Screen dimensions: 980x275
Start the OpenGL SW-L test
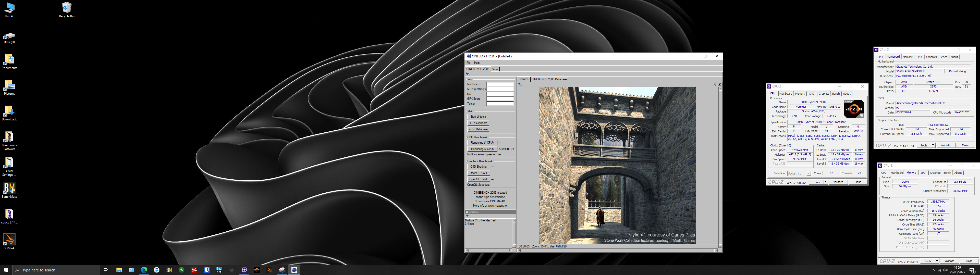point(478,173)
